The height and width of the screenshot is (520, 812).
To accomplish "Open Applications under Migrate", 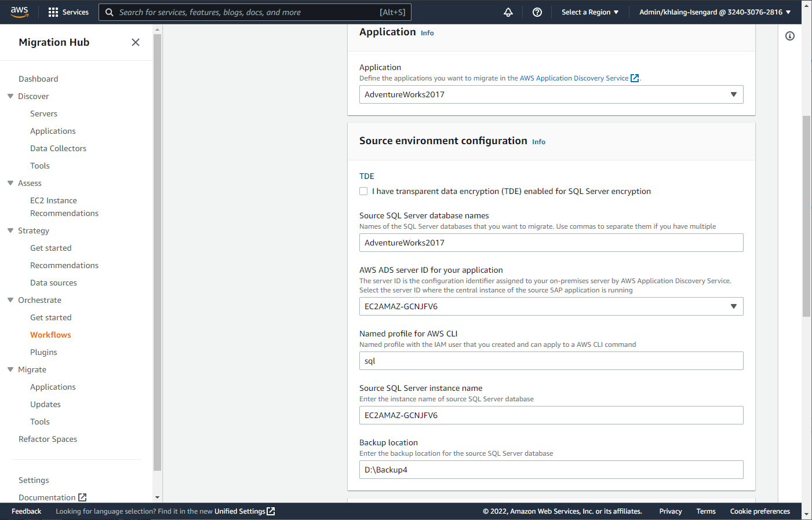I will tap(53, 387).
